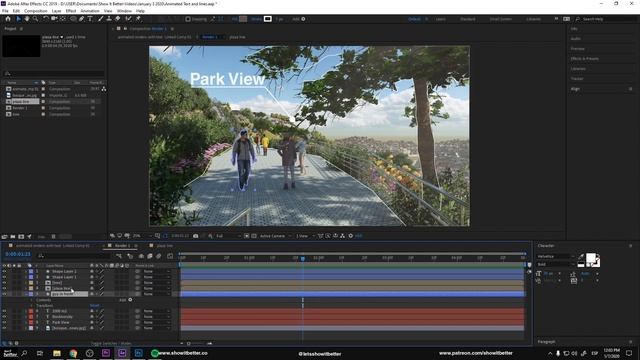The width and height of the screenshot is (640, 360).
Task: Click the Character panel fill color swatch
Action: coord(591,259)
